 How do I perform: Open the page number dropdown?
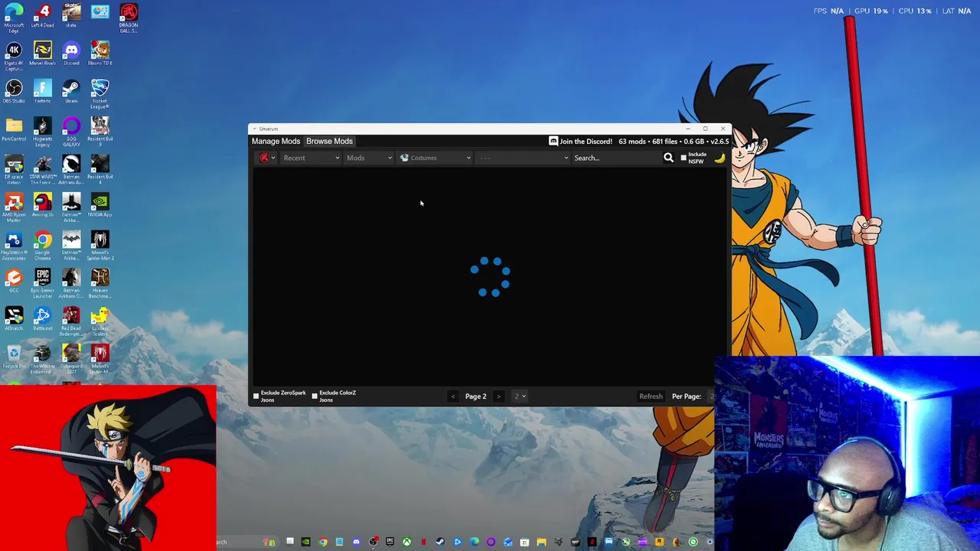[521, 396]
